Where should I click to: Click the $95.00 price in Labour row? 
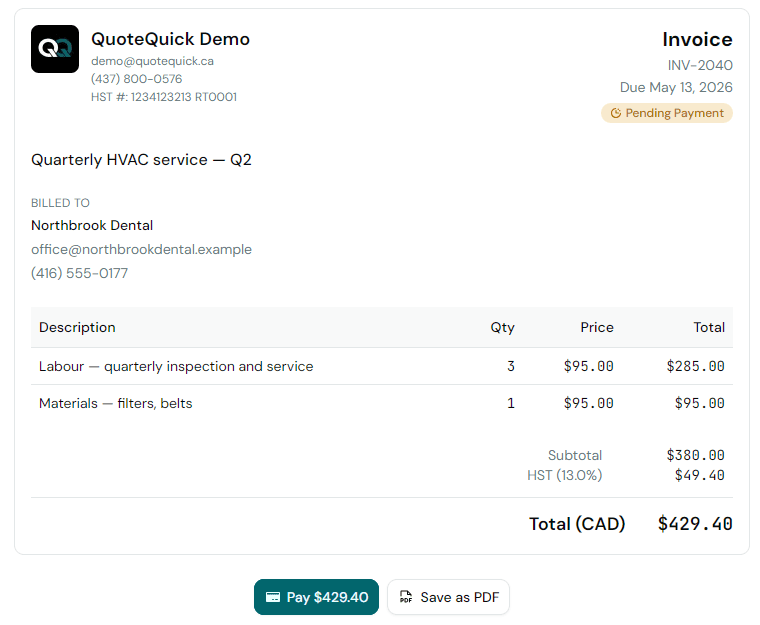coord(588,366)
